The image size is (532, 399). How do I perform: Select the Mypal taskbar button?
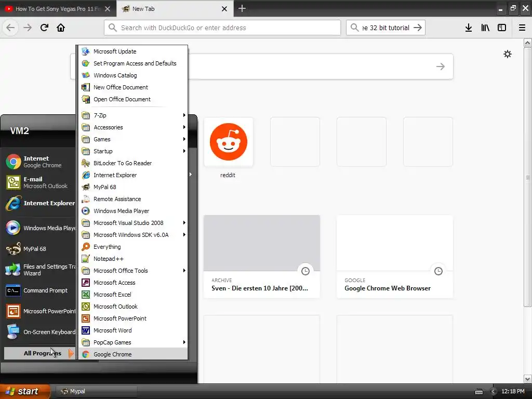(x=95, y=391)
